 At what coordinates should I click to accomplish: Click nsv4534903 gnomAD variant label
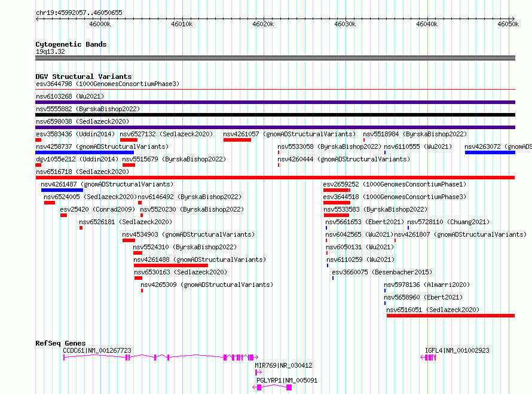click(x=188, y=234)
